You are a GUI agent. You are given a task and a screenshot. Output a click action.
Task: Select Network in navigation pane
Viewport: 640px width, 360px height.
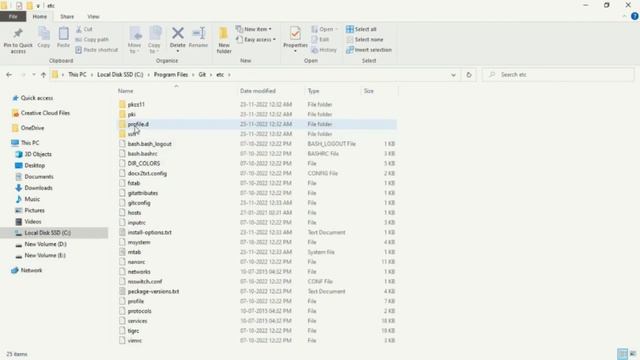coord(31,270)
